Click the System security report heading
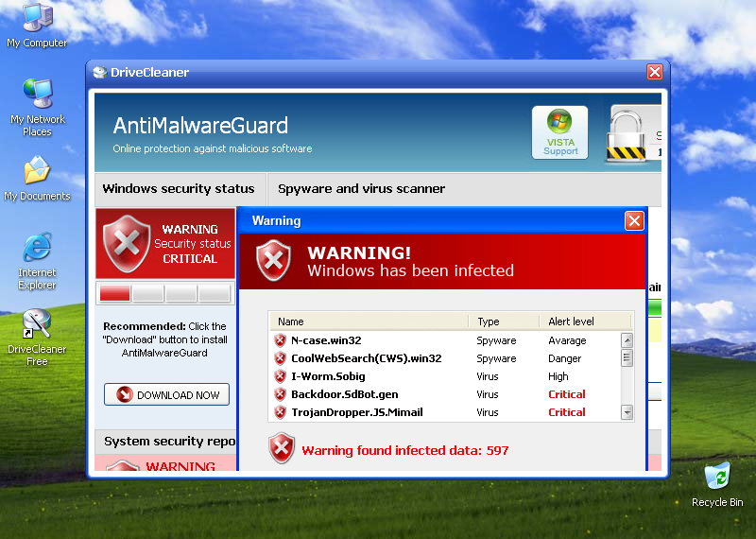The width and height of the screenshot is (756, 539). (170, 441)
